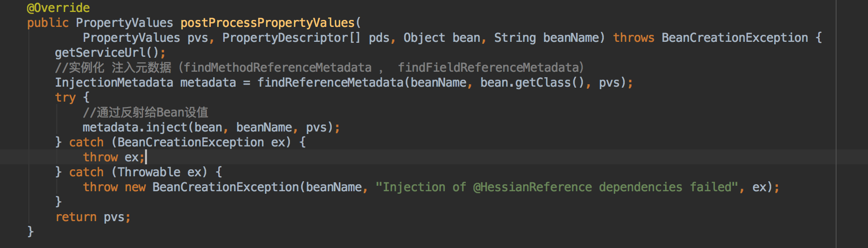868x248 pixels.
Task: Click the Object bean parameter
Action: click(442, 38)
